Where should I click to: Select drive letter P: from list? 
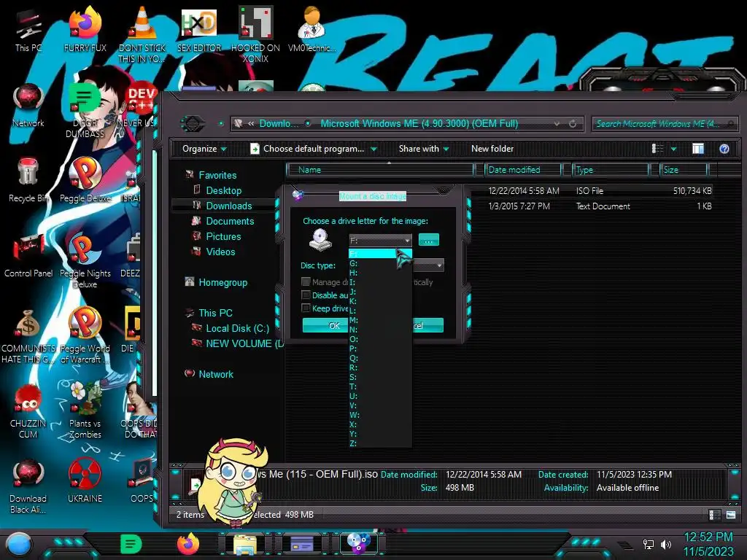tap(380, 349)
